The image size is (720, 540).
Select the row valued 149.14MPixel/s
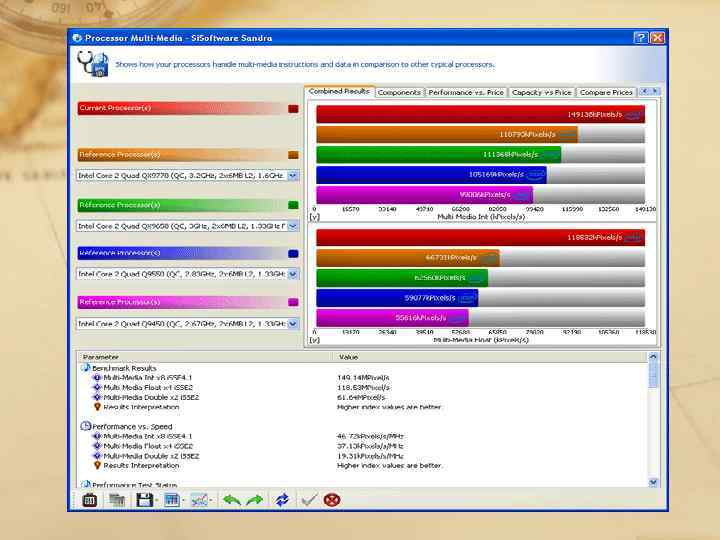[x=363, y=377]
